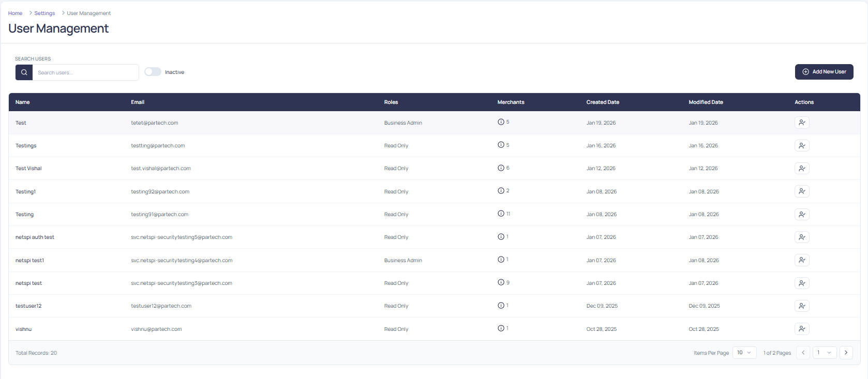Click the Roles column header
This screenshot has width=868, height=379.
[391, 102]
